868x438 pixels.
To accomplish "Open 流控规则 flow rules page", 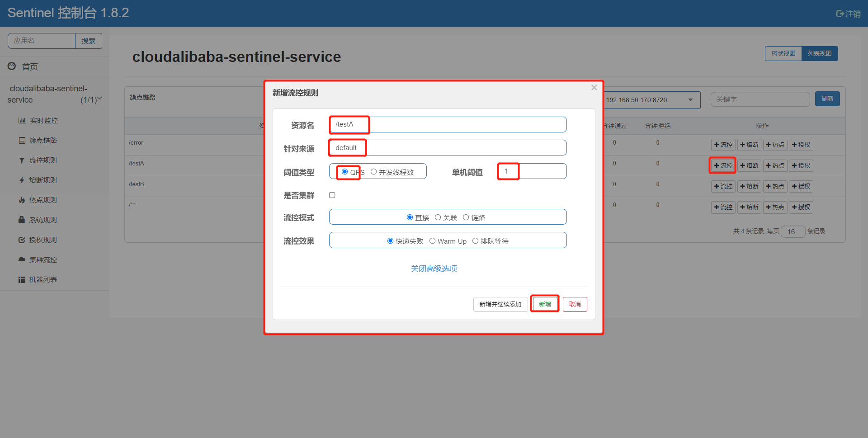I will pos(43,160).
